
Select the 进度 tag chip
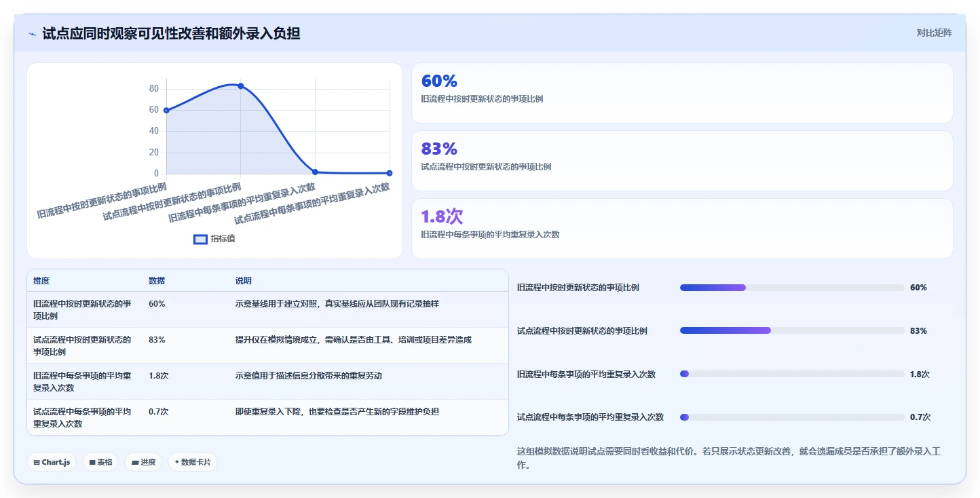click(143, 462)
